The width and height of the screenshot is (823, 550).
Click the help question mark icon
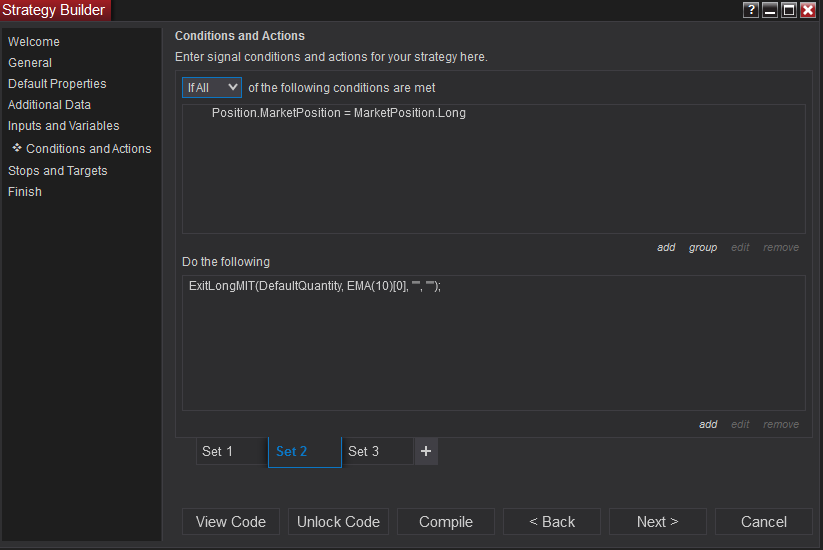(751, 10)
